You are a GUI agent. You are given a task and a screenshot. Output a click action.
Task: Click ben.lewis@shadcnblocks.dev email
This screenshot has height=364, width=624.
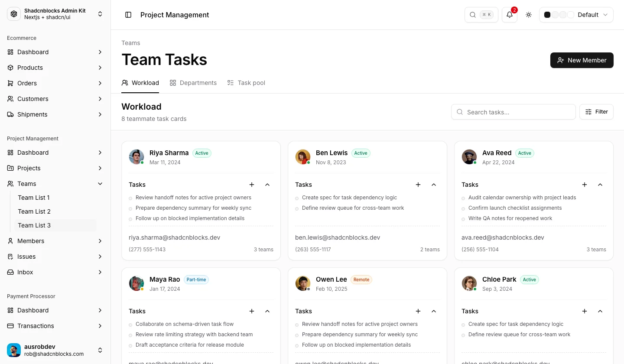pos(338,237)
